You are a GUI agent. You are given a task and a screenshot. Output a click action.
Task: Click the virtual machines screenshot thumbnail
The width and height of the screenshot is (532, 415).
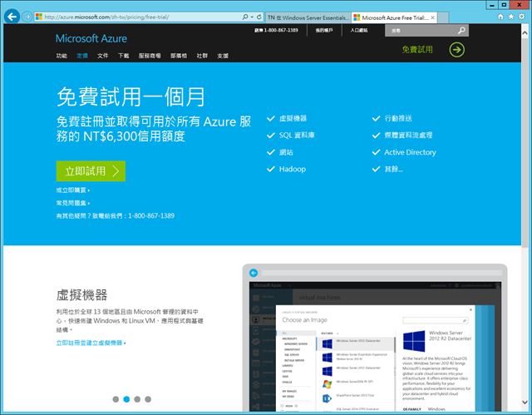[x=375, y=338]
